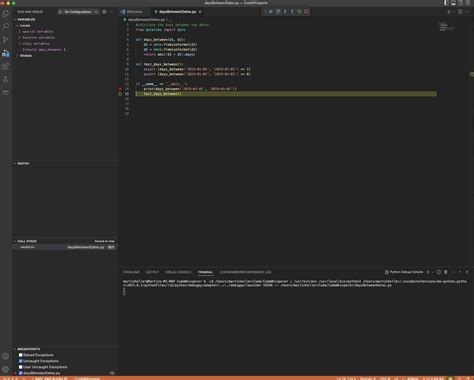Image resolution: width=474 pixels, height=380 pixels.
Task: Toggle daysBetweenDates.py breakpoint checkbox
Action: (x=21, y=373)
